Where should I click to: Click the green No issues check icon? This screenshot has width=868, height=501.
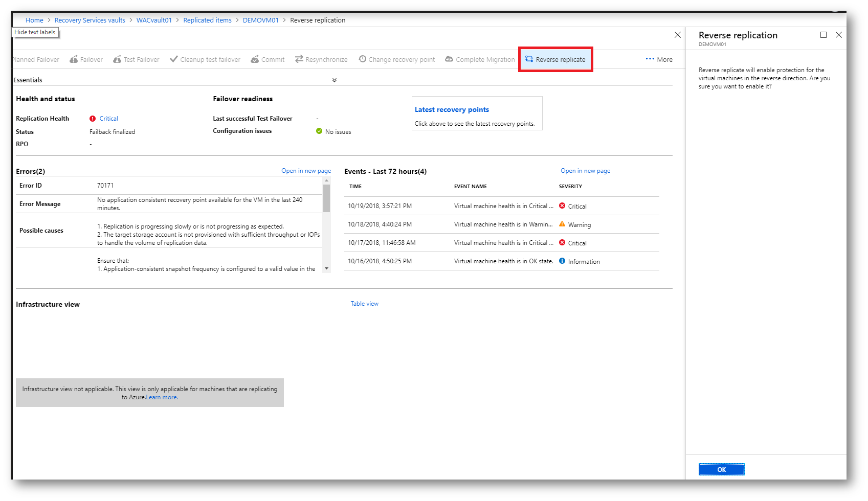pos(319,131)
